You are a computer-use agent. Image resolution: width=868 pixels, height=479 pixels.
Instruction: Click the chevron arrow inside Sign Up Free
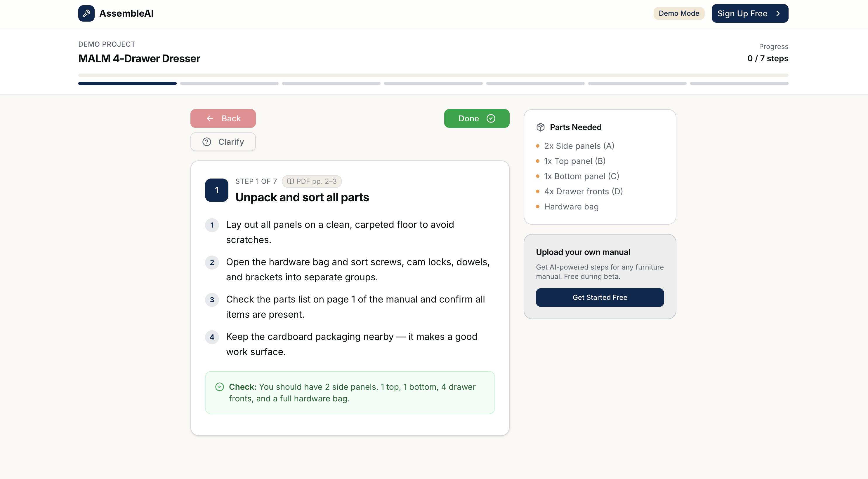click(x=778, y=13)
